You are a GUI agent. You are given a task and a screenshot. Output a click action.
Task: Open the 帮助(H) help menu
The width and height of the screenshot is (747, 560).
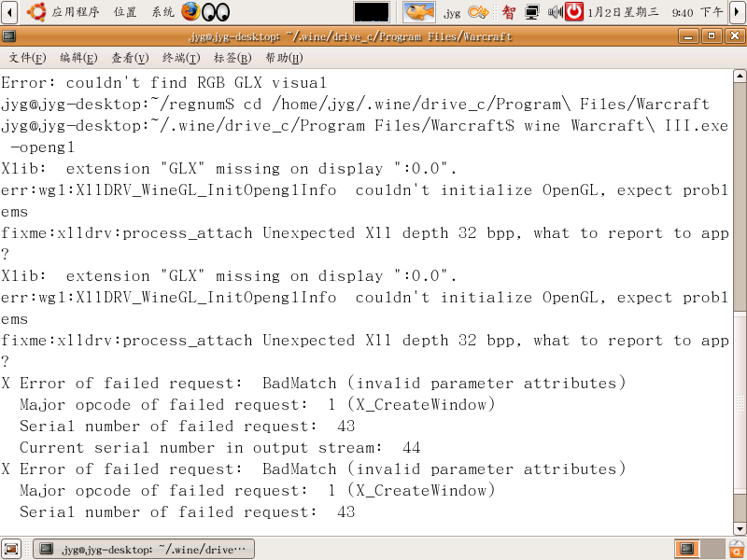point(284,58)
